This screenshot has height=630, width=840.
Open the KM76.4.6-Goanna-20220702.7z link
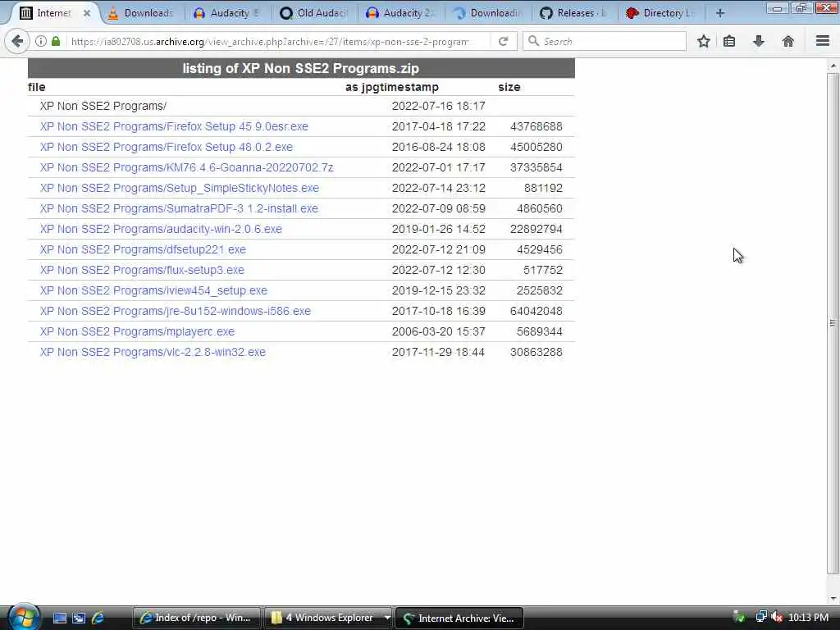point(186,167)
